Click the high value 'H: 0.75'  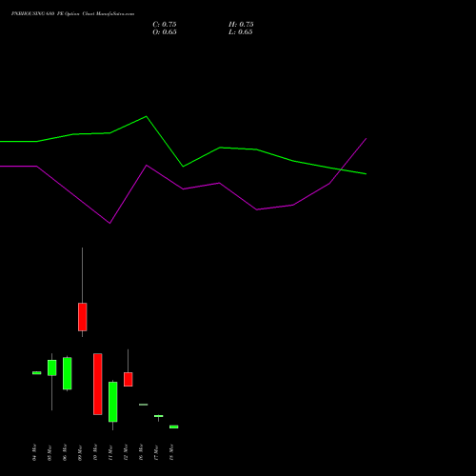tap(241, 25)
